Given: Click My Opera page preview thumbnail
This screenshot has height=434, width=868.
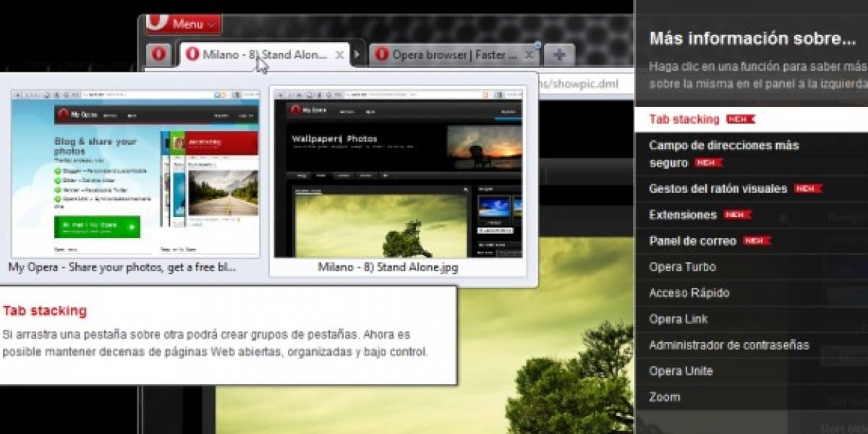Looking at the screenshot, I should tap(135, 174).
